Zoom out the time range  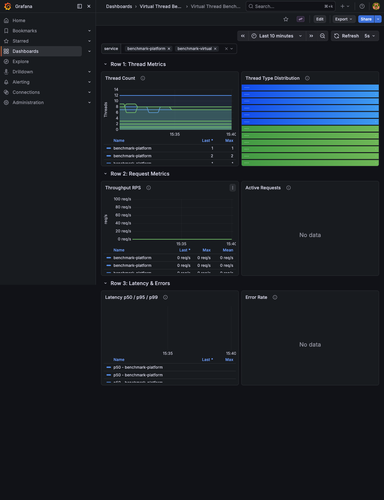(x=322, y=36)
